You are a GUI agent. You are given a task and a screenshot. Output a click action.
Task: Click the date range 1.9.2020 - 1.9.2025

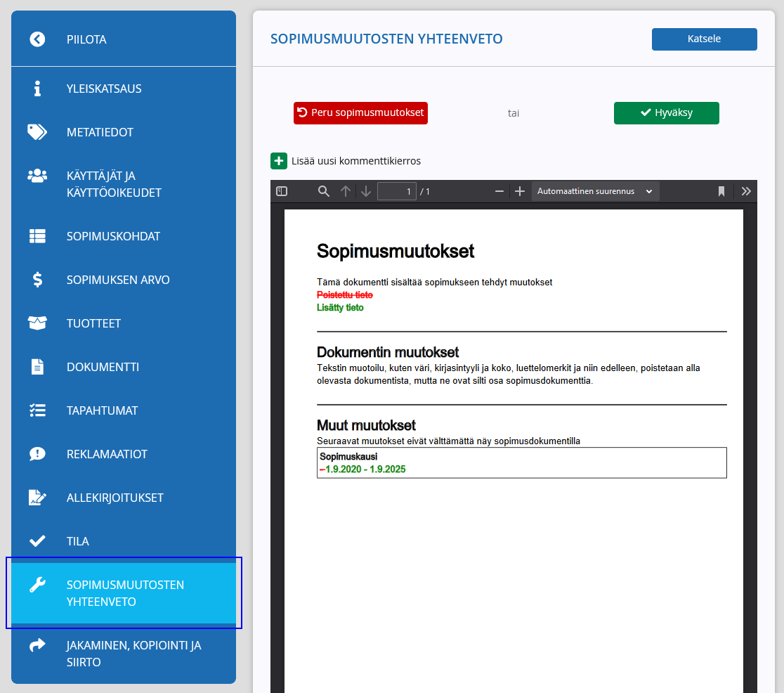(365, 469)
